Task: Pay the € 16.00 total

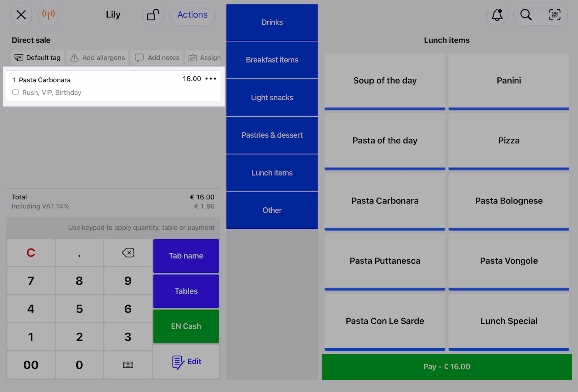Action: pos(447,367)
